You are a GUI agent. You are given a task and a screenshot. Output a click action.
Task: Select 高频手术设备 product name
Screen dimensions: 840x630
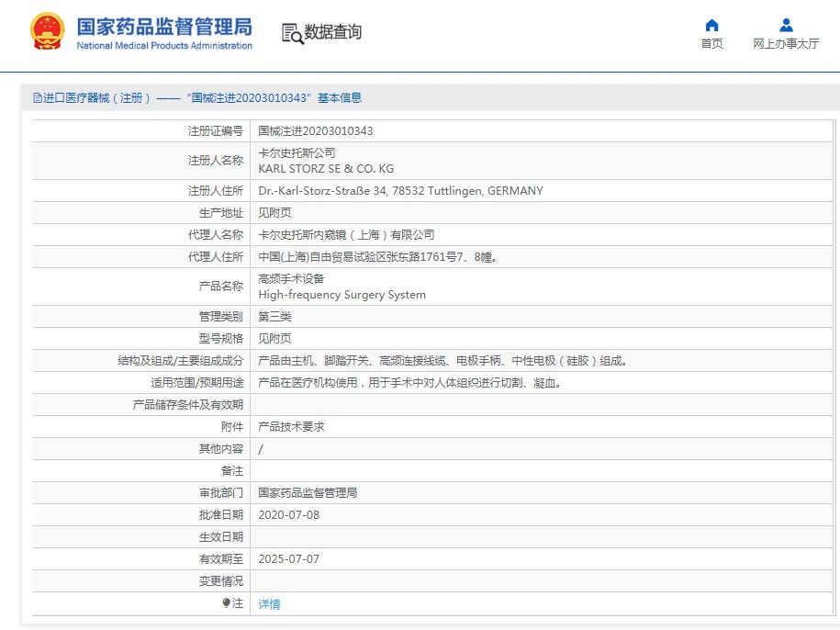tap(291, 279)
